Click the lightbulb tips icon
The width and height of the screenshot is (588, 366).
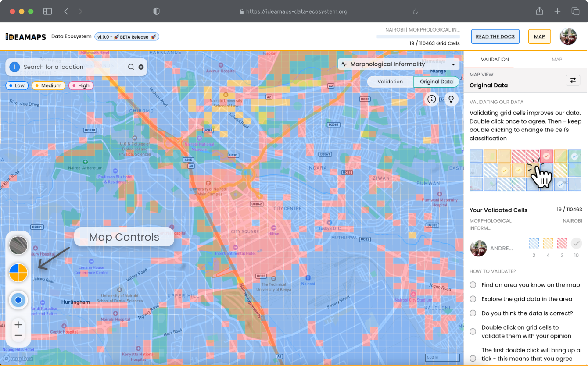pyautogui.click(x=451, y=99)
